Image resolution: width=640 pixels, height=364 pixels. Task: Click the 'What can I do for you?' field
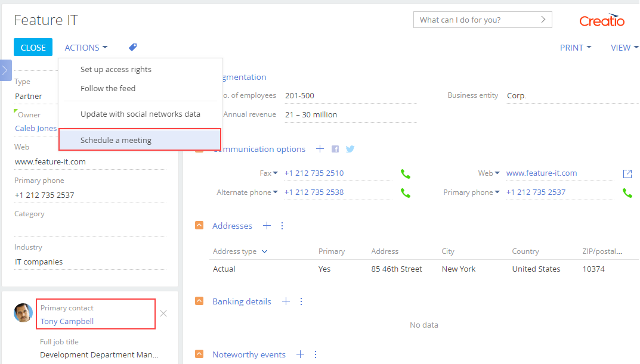point(483,20)
